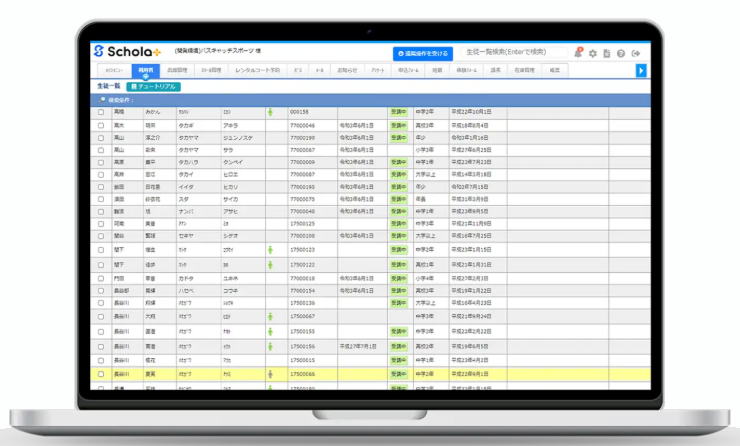Expand the 検索条件 search conditions bar
The image size is (740, 446).
tap(120, 100)
